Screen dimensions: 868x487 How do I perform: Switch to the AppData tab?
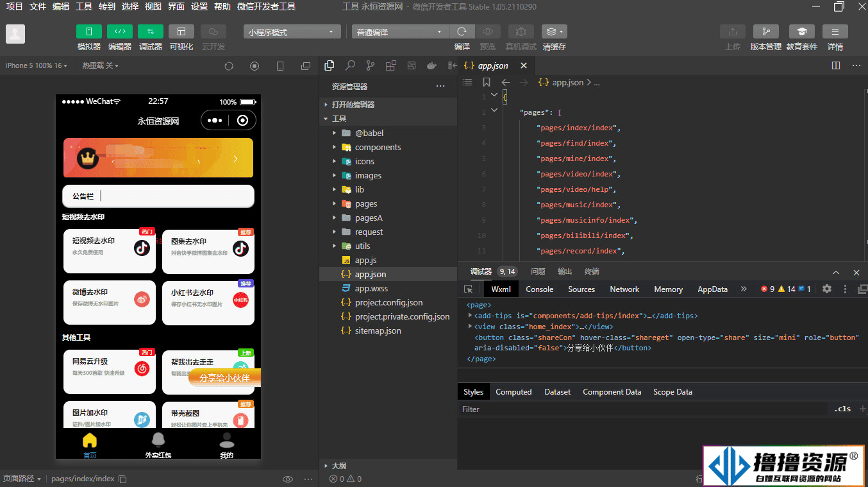[712, 289]
